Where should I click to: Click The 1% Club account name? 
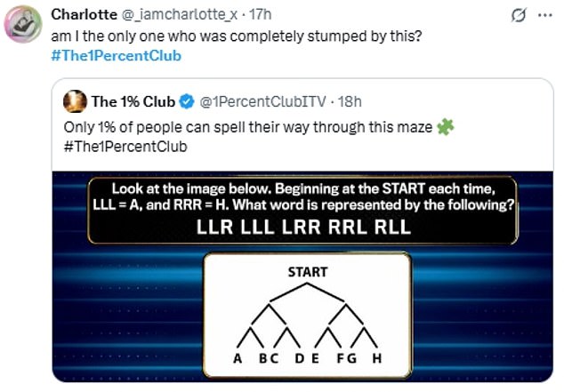133,102
